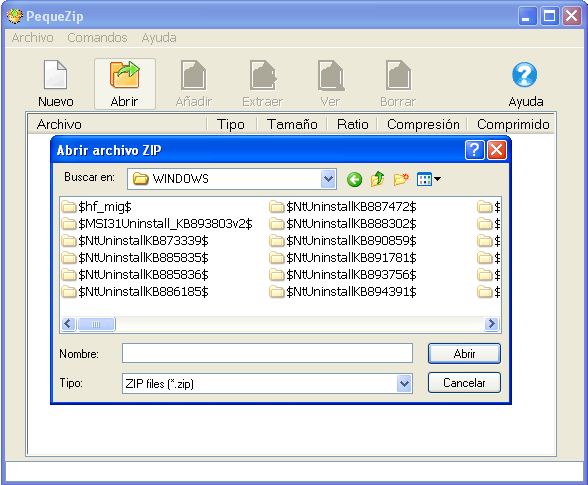Open the Comandos menu
The image size is (588, 485).
point(97,38)
